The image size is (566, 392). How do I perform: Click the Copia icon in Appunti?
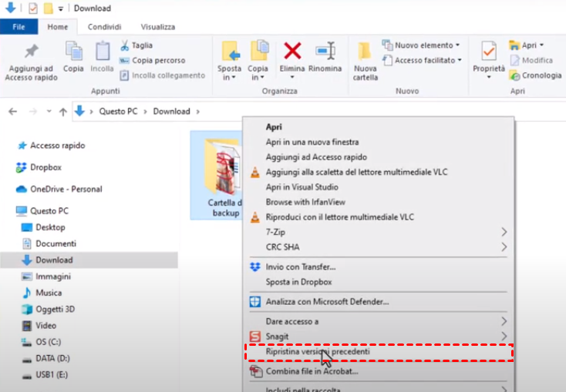click(x=73, y=52)
